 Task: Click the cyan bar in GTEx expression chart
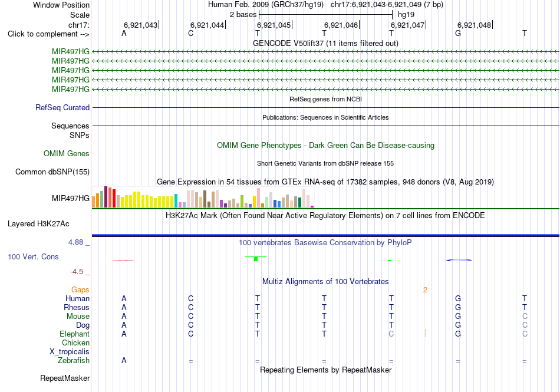tap(176, 200)
